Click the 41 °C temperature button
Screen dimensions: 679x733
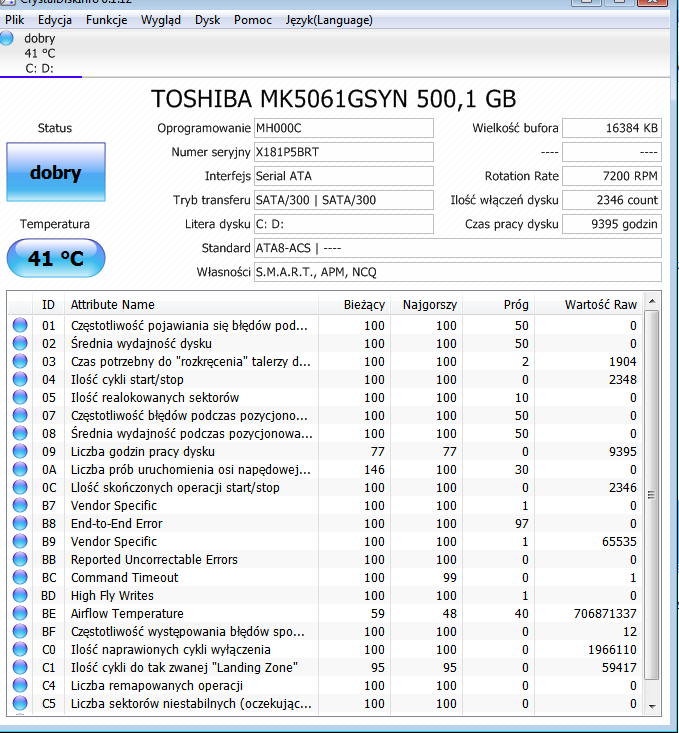pos(56,258)
